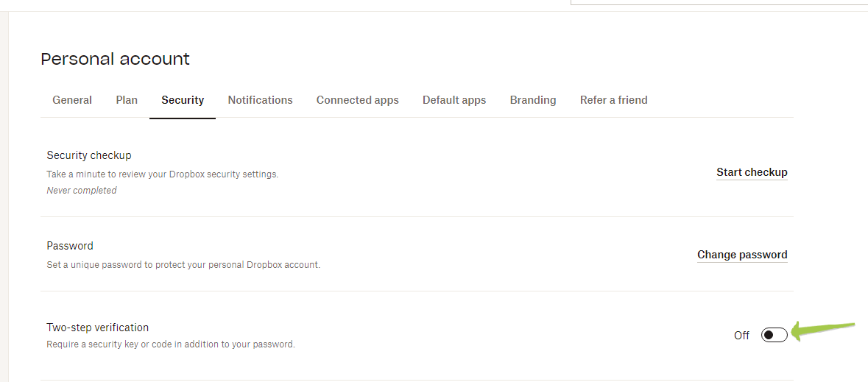Screen dimensions: 868x382
Task: Enable the Two-step verification toggle
Action: (x=774, y=335)
